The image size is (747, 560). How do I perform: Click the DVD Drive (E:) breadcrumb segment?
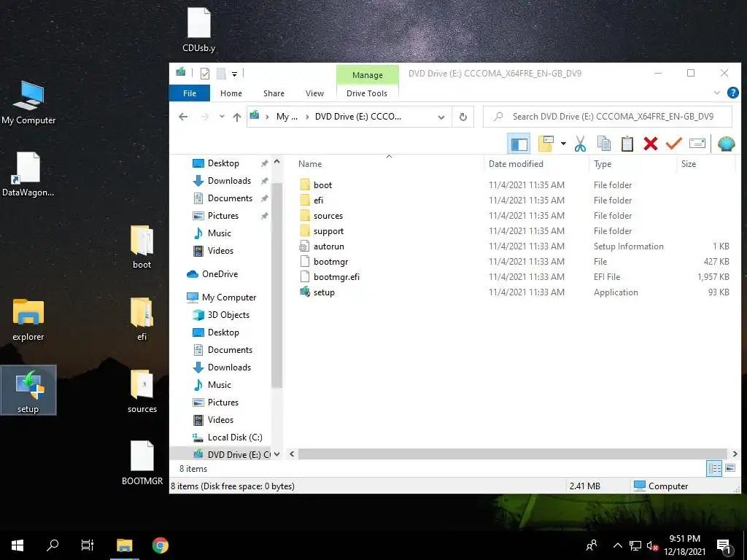tap(357, 117)
